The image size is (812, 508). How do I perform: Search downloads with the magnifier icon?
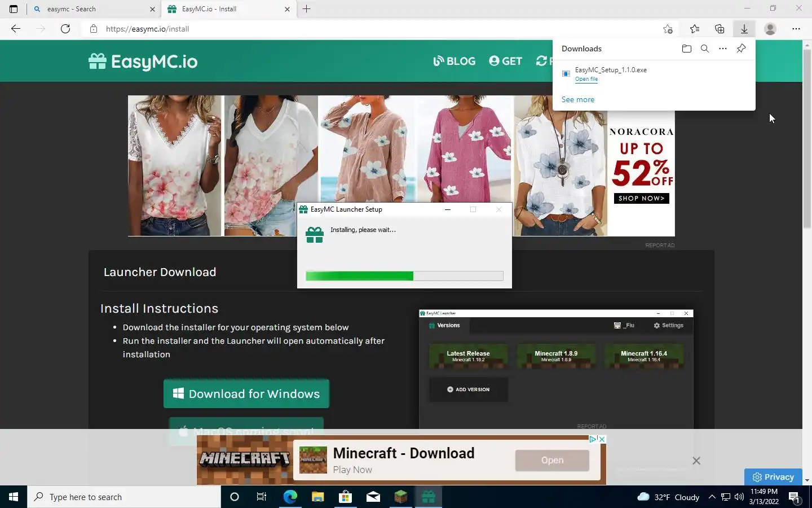click(x=705, y=49)
